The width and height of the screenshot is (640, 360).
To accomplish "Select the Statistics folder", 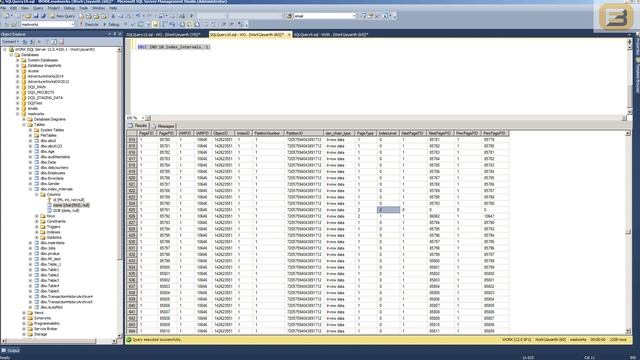I will click(x=54, y=238).
